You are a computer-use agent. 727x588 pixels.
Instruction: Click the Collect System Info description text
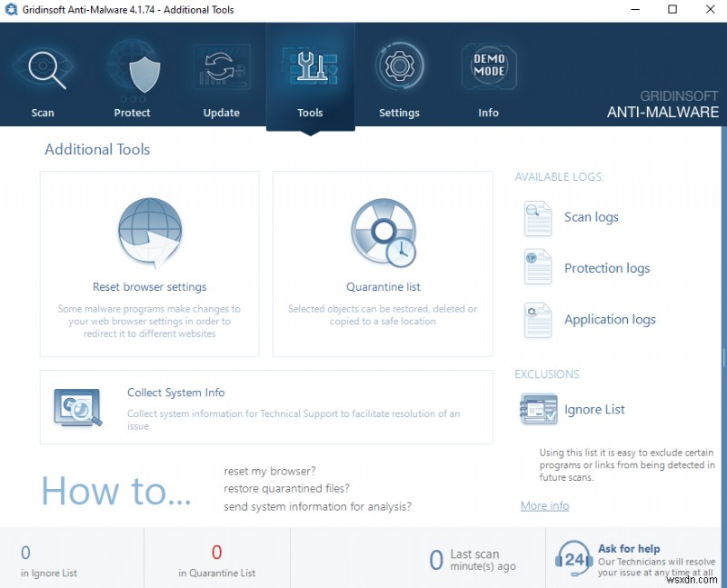(294, 420)
